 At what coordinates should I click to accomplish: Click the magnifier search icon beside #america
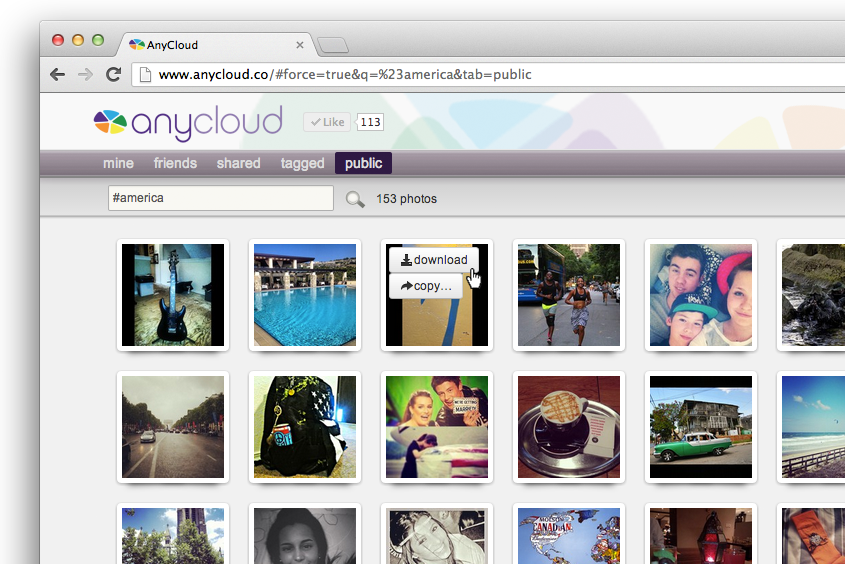coord(355,199)
